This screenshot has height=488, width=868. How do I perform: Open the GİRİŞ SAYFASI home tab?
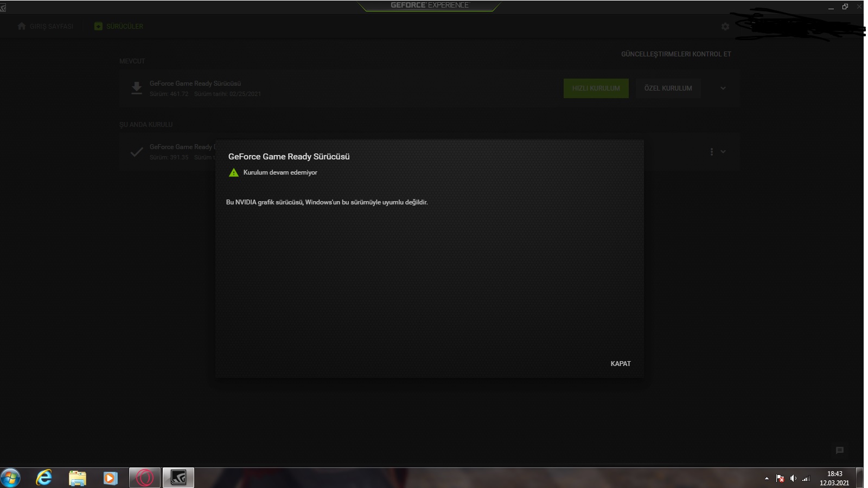(x=46, y=26)
